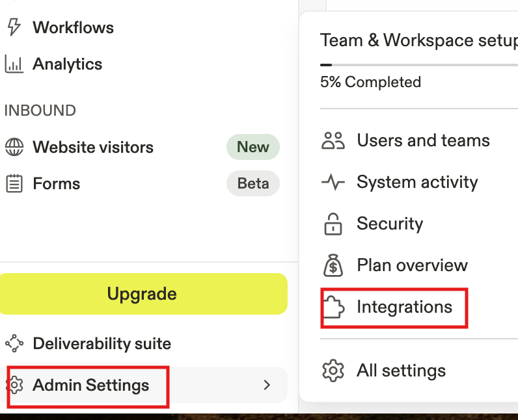Click the Integrations puzzle piece icon
The height and width of the screenshot is (420, 518).
click(333, 307)
